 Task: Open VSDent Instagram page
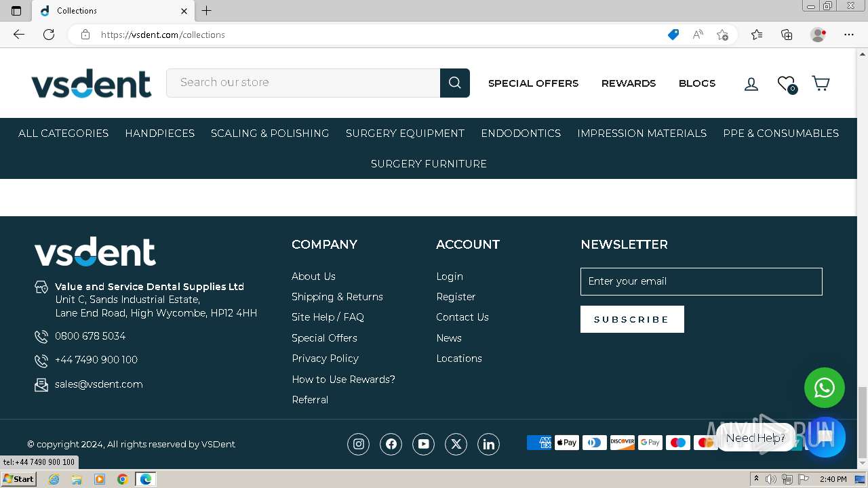[x=359, y=444]
